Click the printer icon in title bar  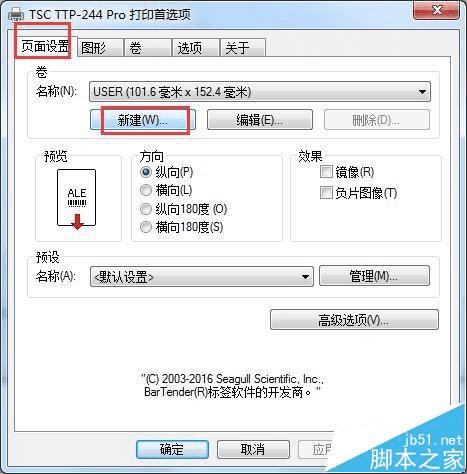[16, 14]
